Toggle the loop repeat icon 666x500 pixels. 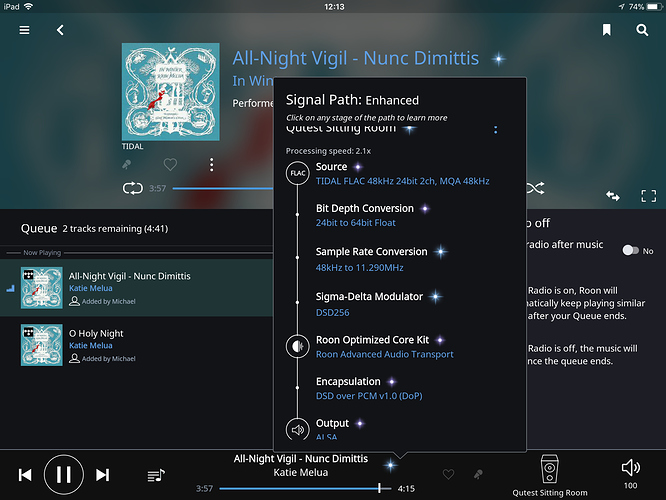(x=133, y=188)
